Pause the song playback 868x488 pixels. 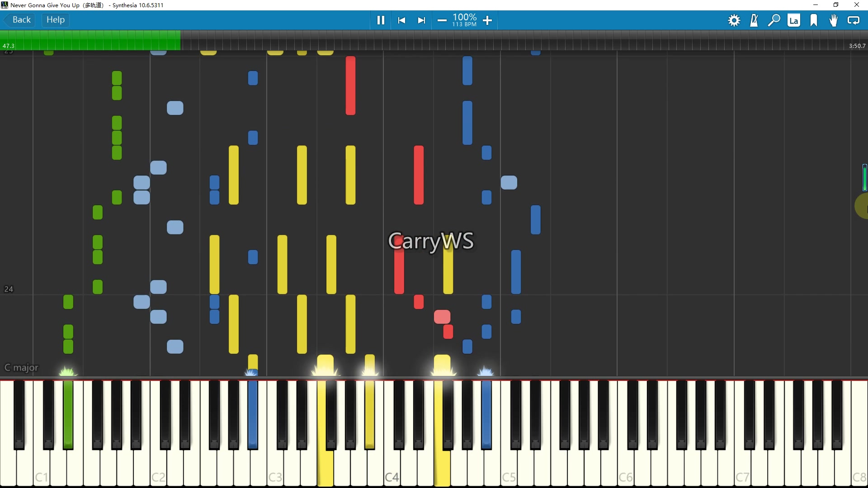(x=381, y=20)
